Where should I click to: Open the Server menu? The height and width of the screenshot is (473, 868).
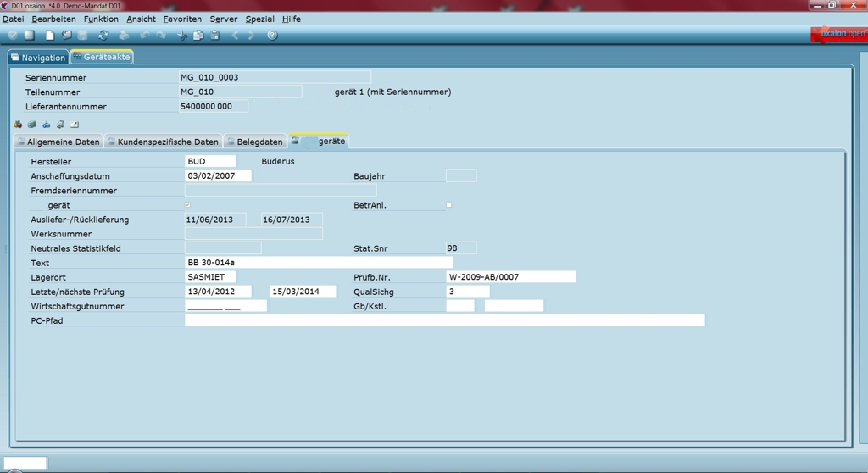224,19
